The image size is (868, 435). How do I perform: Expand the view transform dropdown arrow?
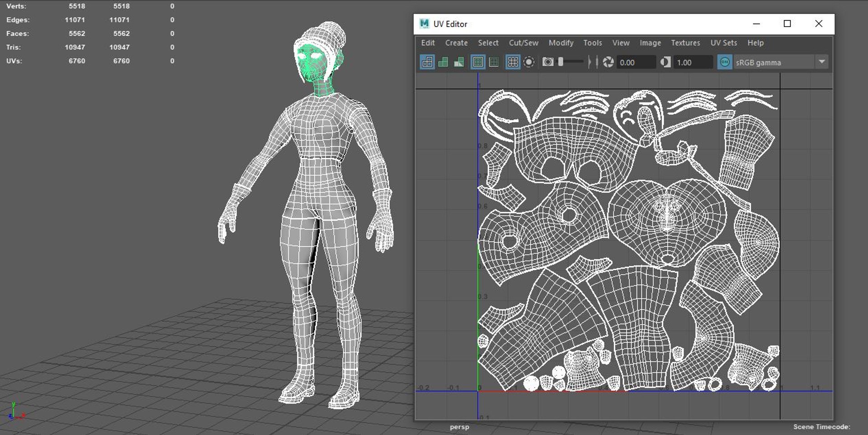822,62
